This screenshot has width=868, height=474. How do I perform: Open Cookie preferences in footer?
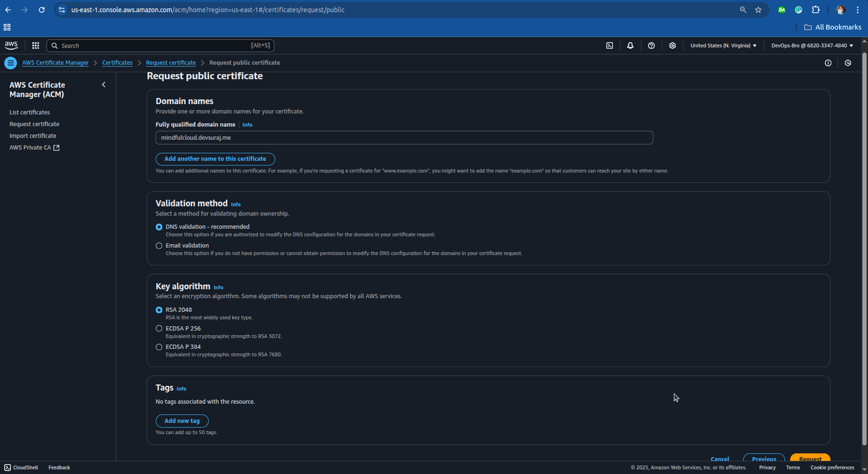[832, 467]
